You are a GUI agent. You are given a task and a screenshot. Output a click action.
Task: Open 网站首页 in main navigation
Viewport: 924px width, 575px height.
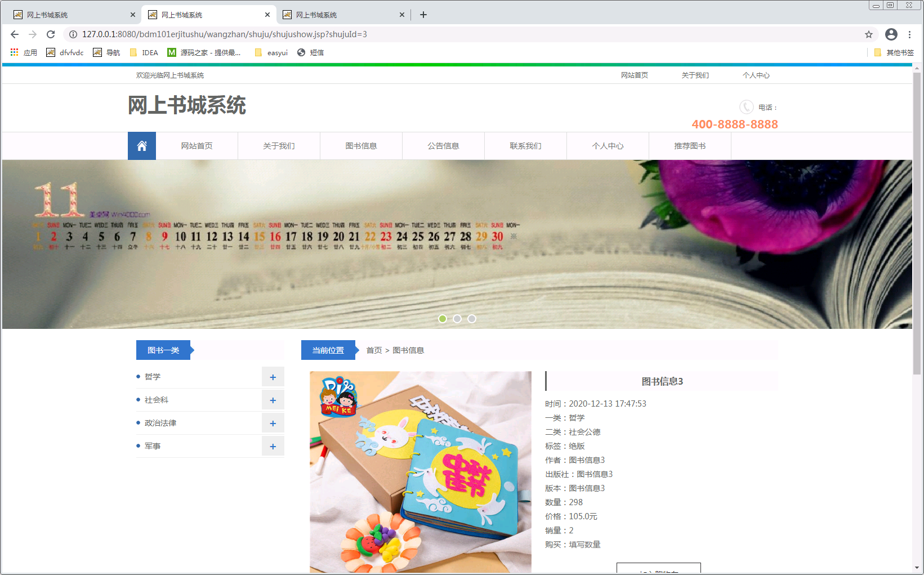pyautogui.click(x=197, y=146)
